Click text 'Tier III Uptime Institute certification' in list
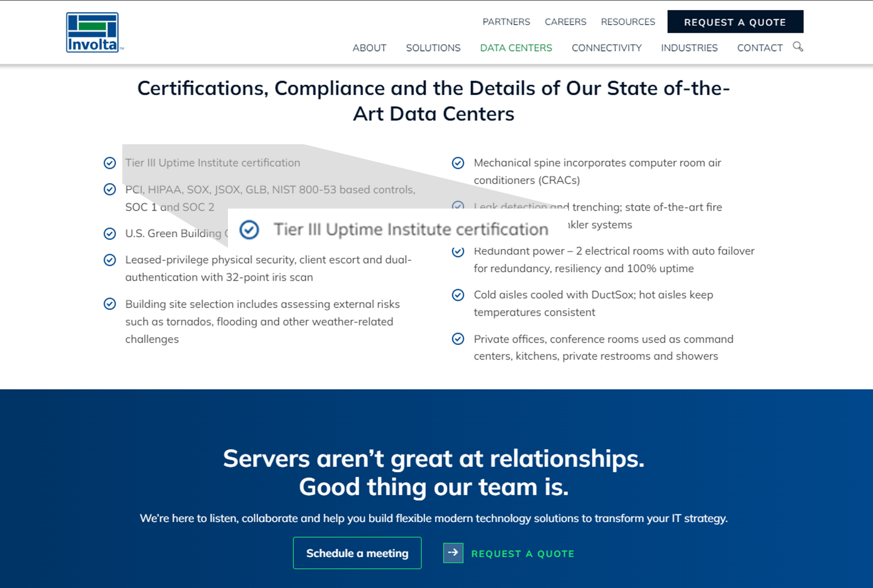The width and height of the screenshot is (873, 588). click(x=213, y=163)
